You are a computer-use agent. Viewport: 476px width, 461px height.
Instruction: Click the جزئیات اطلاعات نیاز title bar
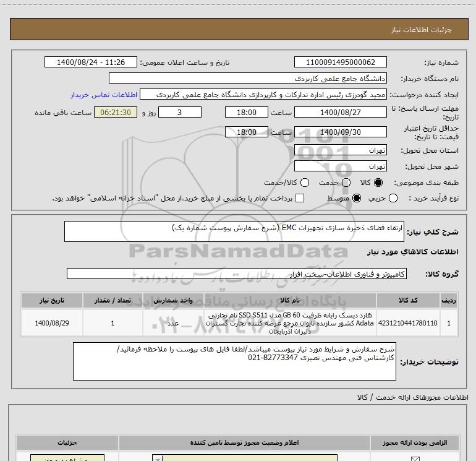pyautogui.click(x=239, y=29)
